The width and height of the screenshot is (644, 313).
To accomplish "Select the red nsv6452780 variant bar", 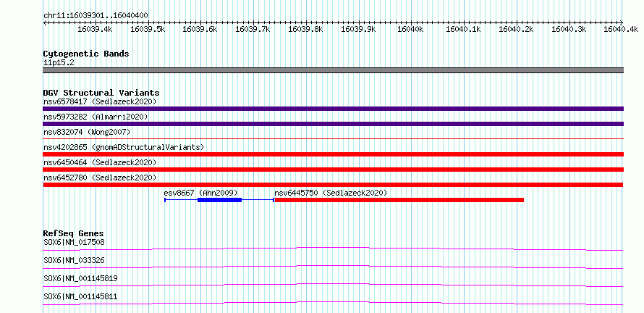I will click(333, 185).
